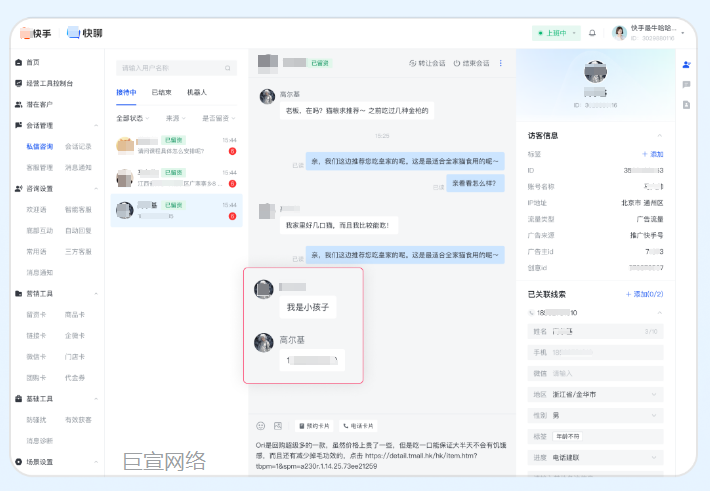Screen dimensions: 710x491
Task: Collapse the linked lead phone row chevron
Action: click(x=660, y=313)
